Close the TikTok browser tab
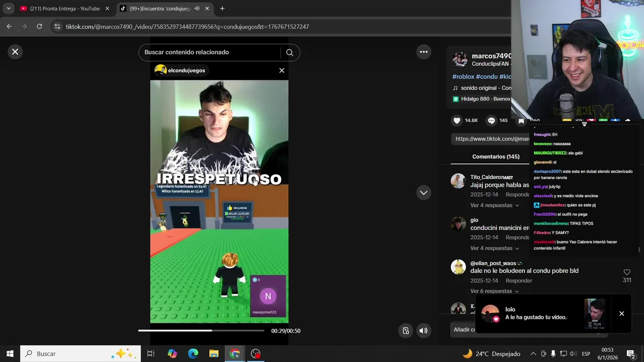This screenshot has height=362, width=644. [207, 9]
